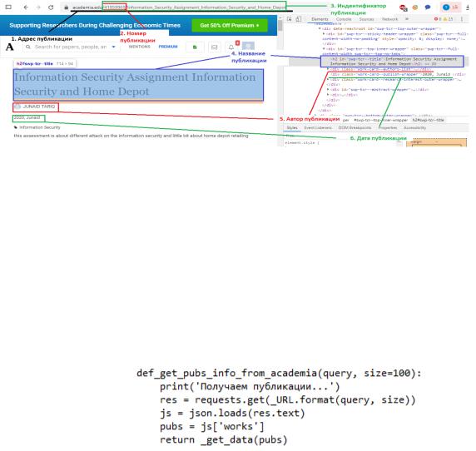Viewport: 476px width, 451px height.
Task: Click the Information Security tag link
Action: point(40,127)
